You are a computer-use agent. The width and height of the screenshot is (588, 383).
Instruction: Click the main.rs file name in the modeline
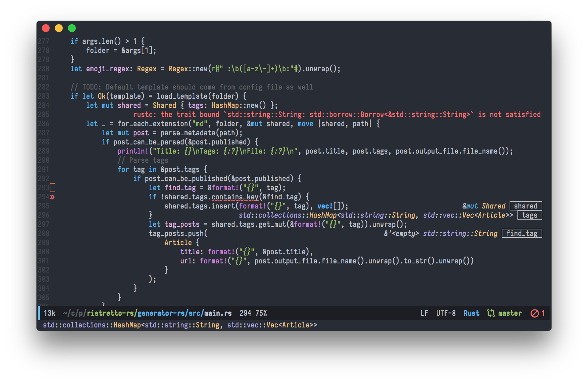pos(218,313)
